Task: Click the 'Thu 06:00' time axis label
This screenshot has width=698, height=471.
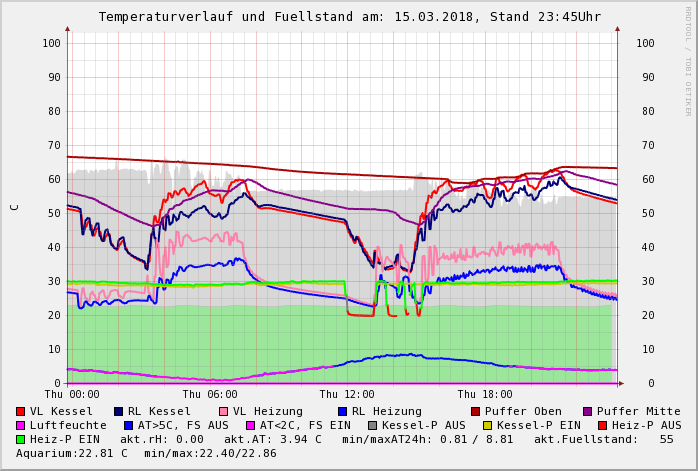Action: click(209, 395)
